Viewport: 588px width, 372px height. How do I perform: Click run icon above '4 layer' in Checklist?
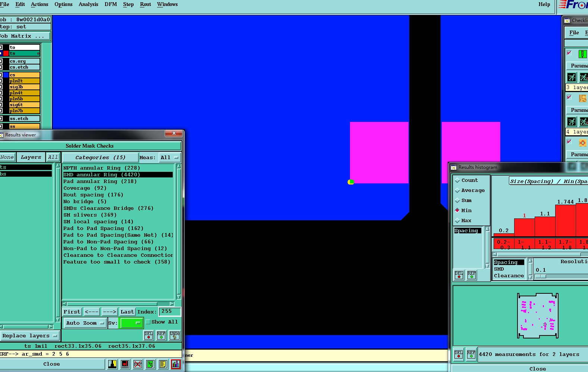pos(572,122)
